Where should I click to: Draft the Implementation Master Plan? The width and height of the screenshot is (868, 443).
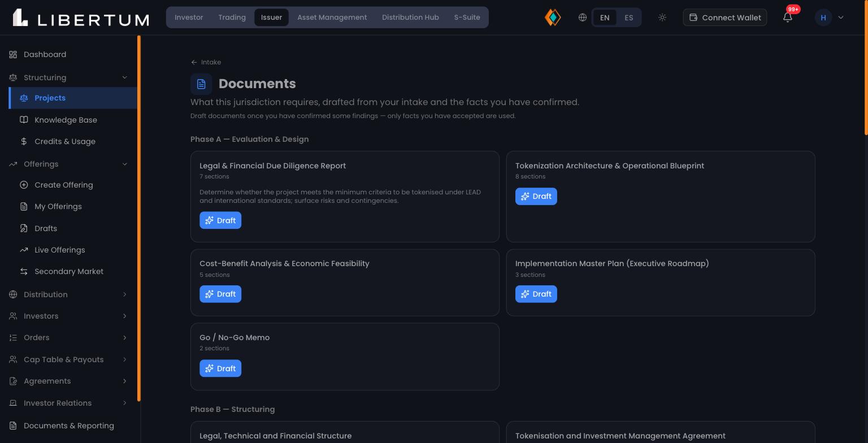[536, 294]
